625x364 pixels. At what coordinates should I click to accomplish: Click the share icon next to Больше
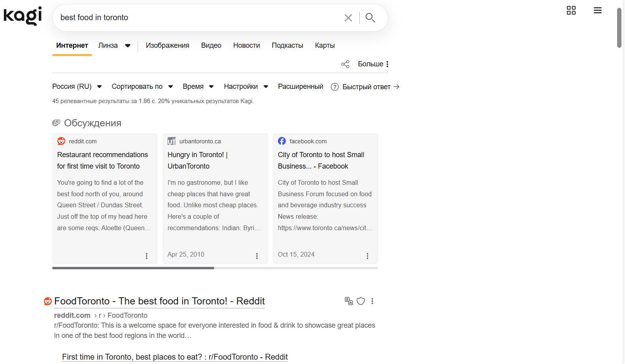pos(346,64)
